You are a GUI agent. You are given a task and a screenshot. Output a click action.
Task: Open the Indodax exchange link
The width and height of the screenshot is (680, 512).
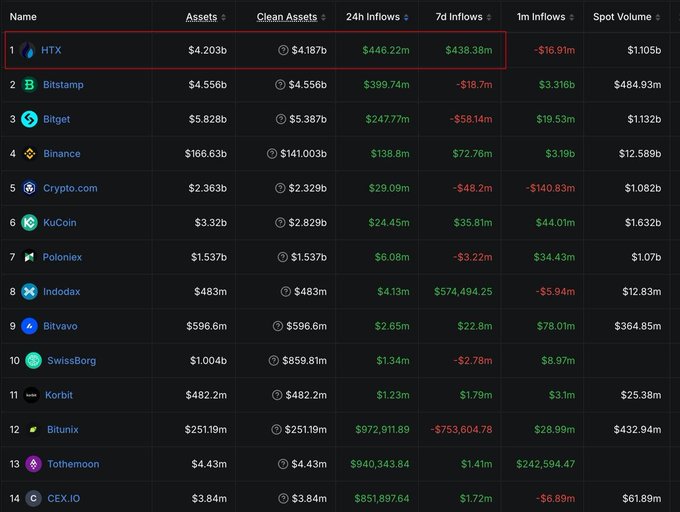pyautogui.click(x=62, y=292)
